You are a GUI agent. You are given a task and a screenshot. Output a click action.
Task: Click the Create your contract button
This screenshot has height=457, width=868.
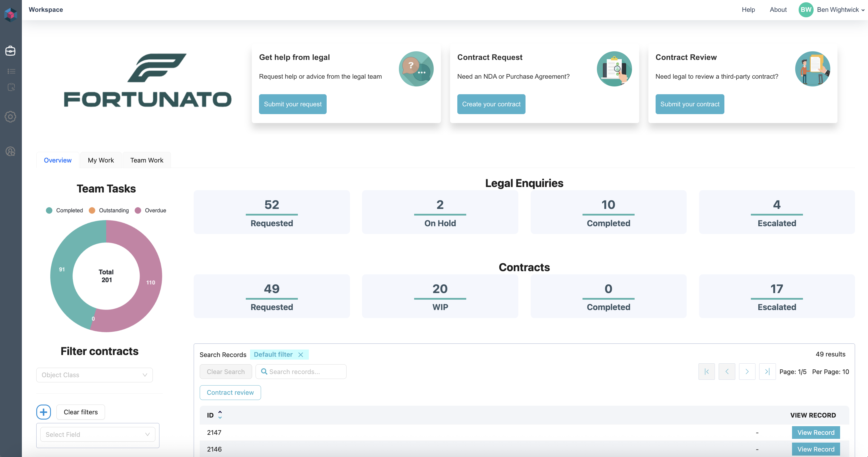tap(491, 104)
